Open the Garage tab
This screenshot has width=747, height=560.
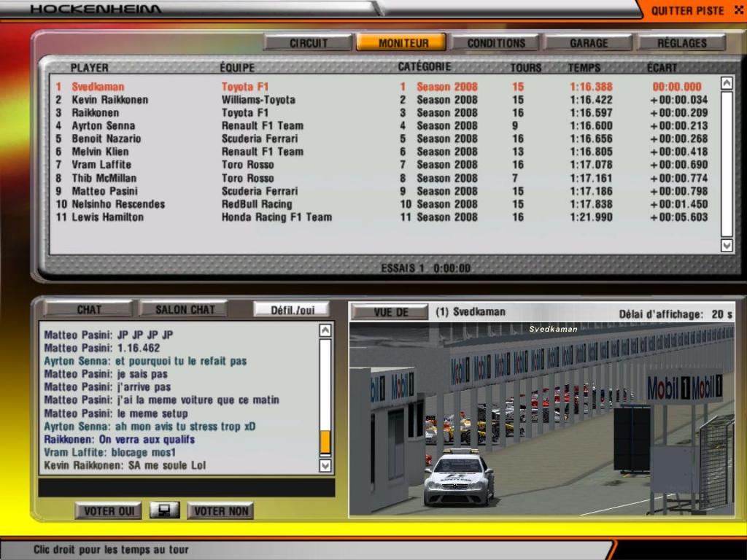(589, 43)
